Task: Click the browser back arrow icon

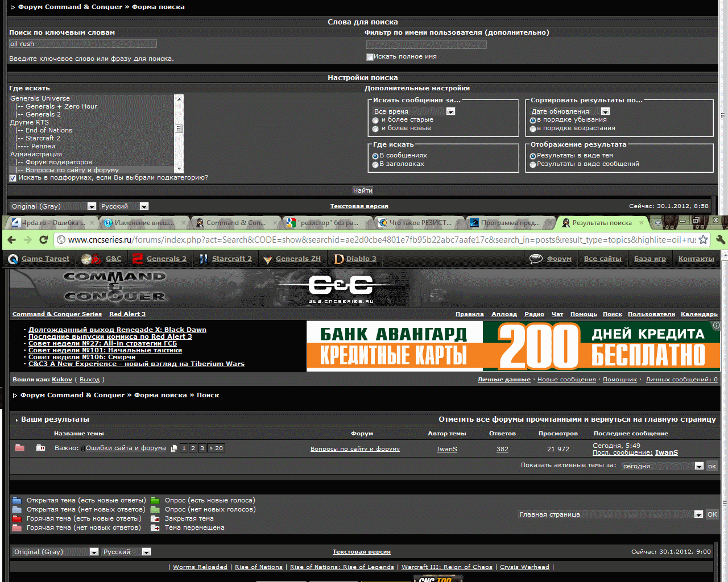Action: (x=12, y=240)
